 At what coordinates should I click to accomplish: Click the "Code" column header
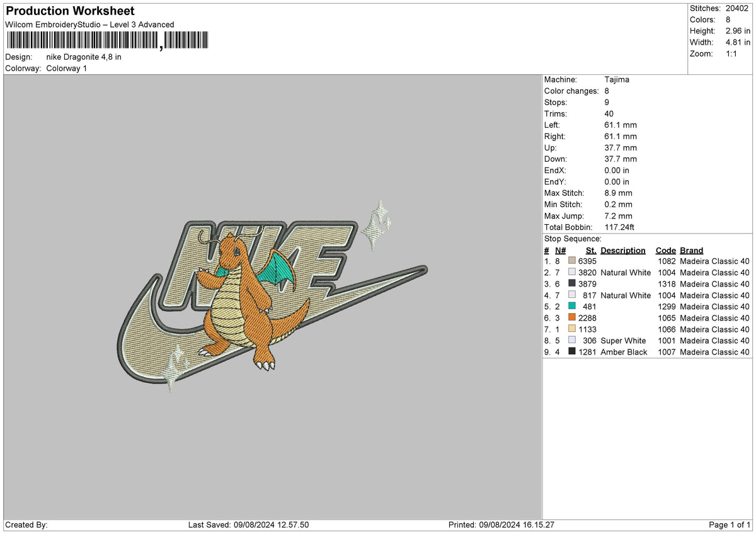[665, 250]
